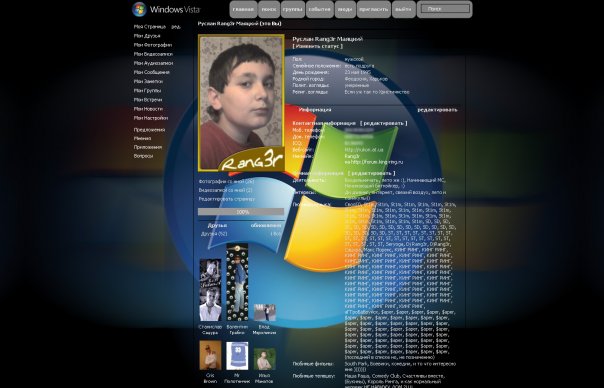Go to Мои Сообщения in the sidebar
The width and height of the screenshot is (604, 388).
(x=151, y=72)
